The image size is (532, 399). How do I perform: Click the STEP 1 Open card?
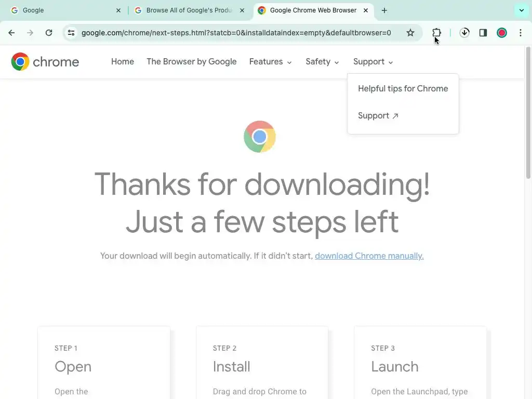click(x=104, y=362)
